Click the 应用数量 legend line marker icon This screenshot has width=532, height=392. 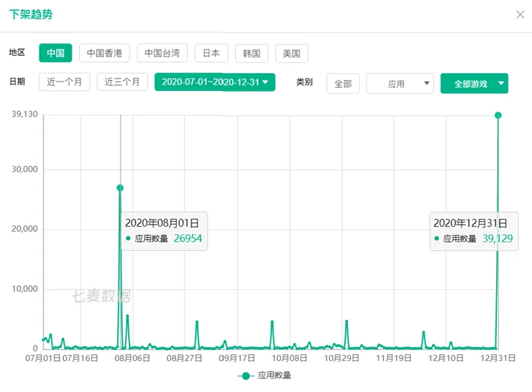pos(245,375)
